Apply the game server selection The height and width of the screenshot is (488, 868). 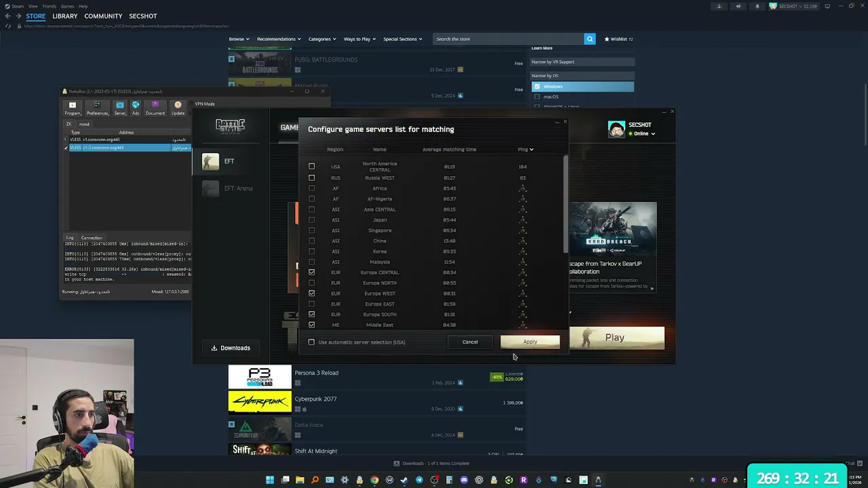(530, 342)
